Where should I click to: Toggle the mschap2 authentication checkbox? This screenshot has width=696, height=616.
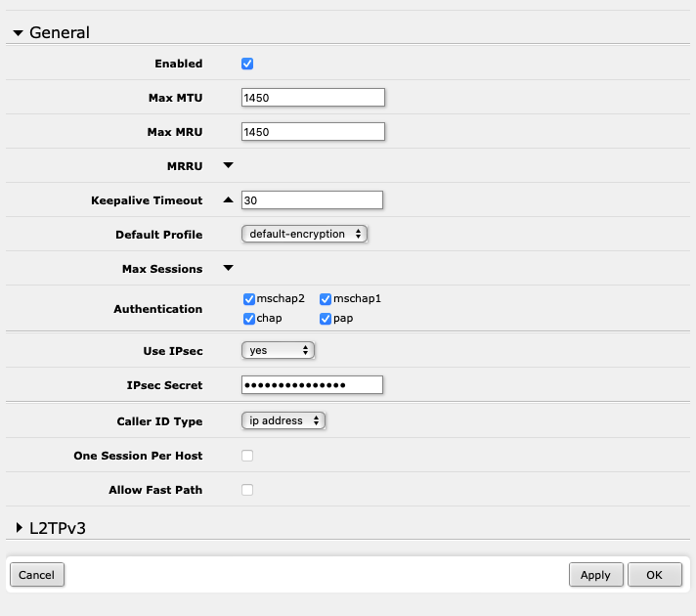pyautogui.click(x=249, y=299)
